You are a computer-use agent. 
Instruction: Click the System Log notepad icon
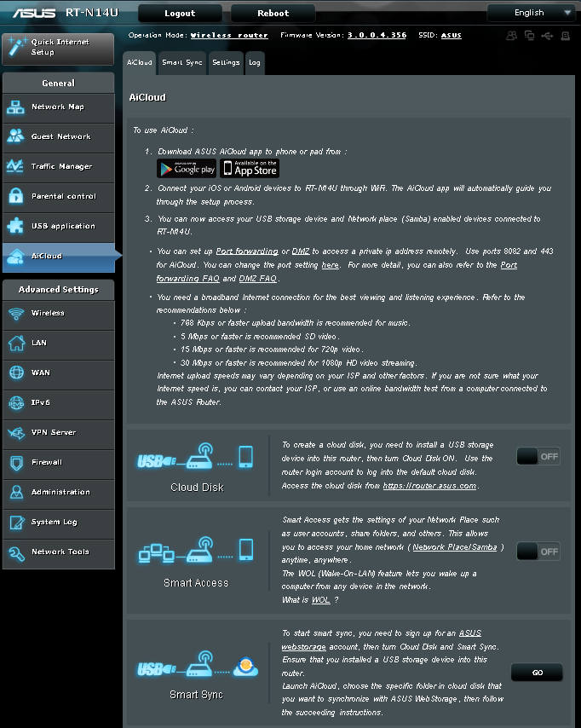point(17,523)
